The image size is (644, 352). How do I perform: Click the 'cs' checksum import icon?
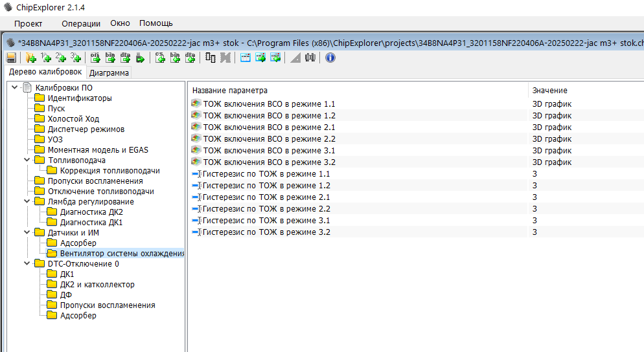pyautogui.click(x=160, y=58)
